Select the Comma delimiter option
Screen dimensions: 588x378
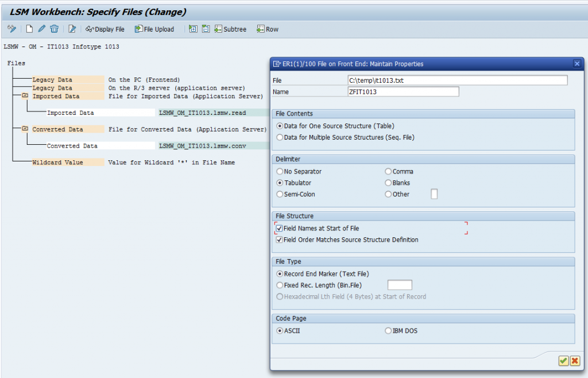click(x=388, y=172)
